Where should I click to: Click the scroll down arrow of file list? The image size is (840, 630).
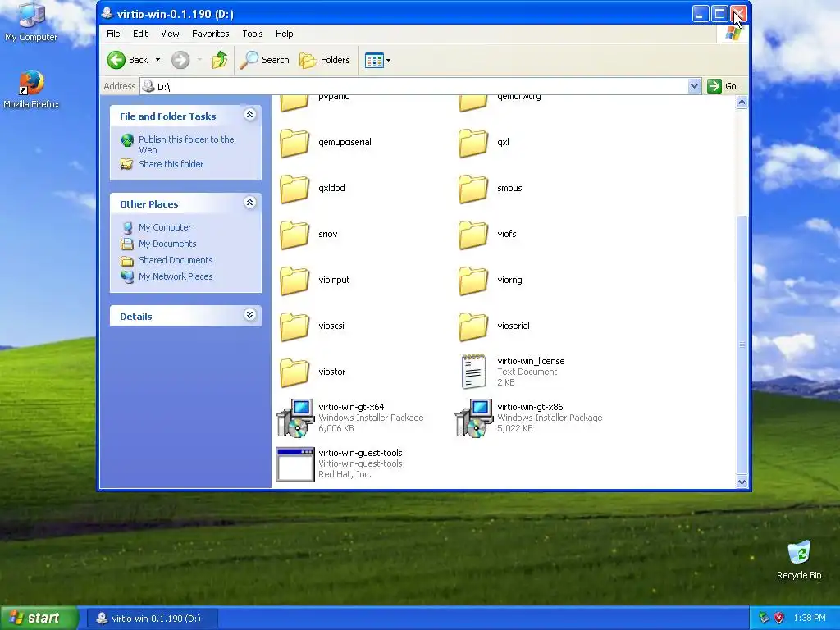point(742,482)
